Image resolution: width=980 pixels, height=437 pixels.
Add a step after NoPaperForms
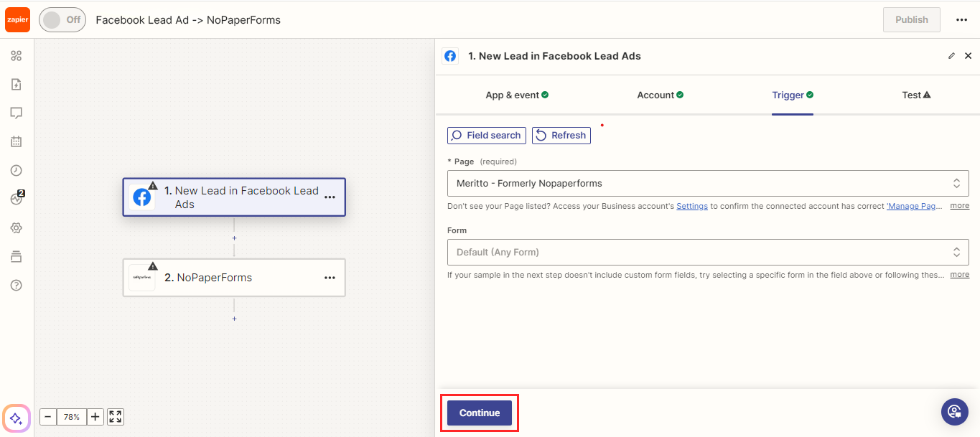[x=234, y=319]
